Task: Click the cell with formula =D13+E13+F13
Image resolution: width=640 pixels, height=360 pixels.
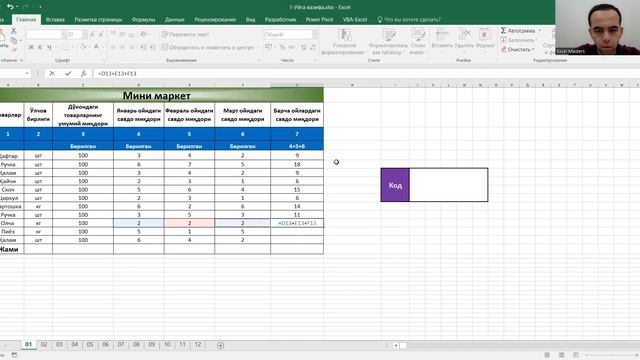Action: [297, 223]
